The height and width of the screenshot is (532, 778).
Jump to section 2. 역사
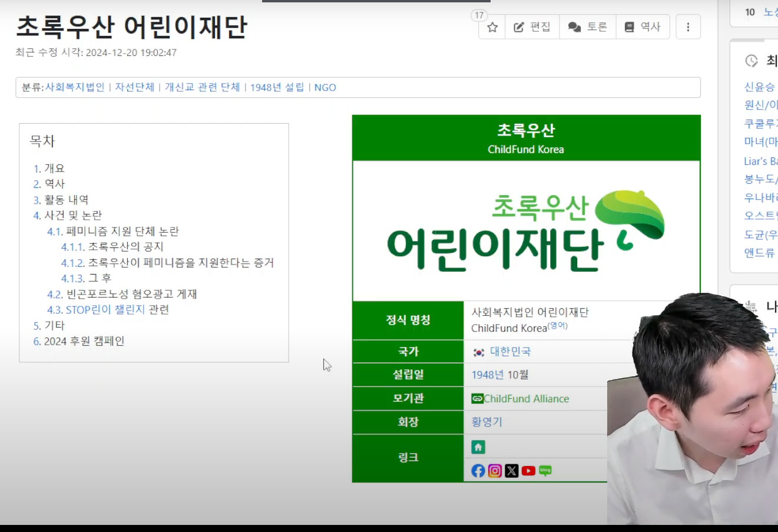pos(49,184)
